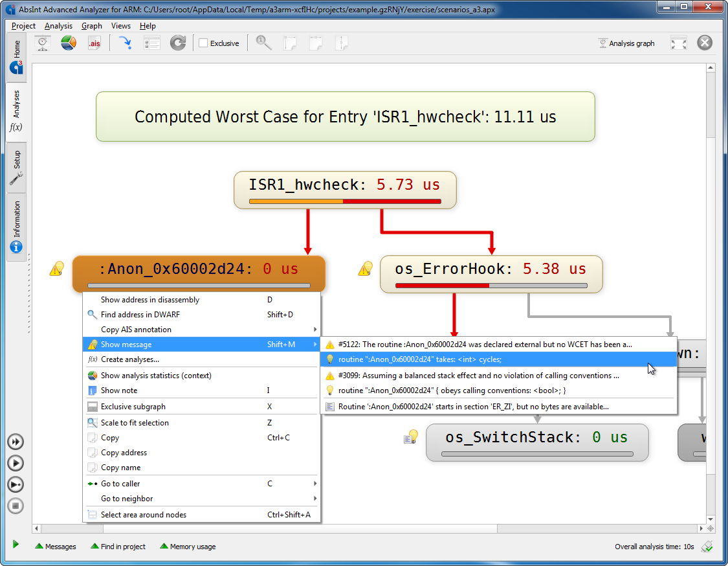The width and height of the screenshot is (728, 566).
Task: Expand the Messages panel
Action: pyautogui.click(x=56, y=547)
